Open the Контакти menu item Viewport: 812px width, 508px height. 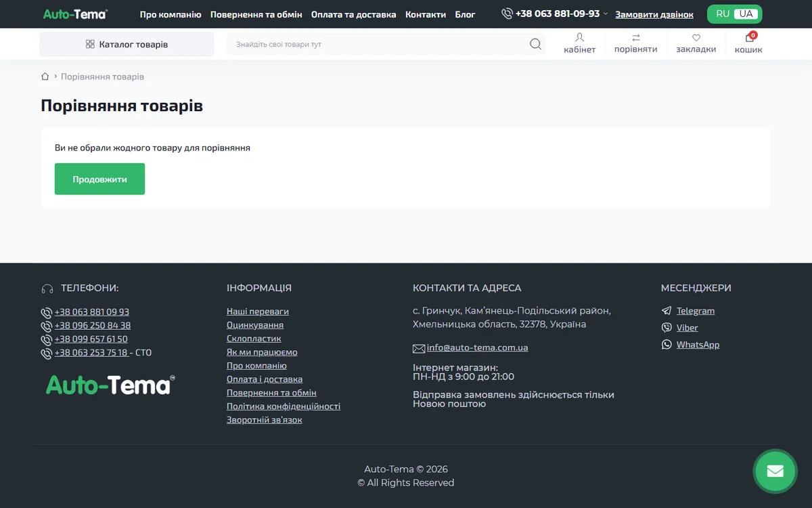point(426,14)
